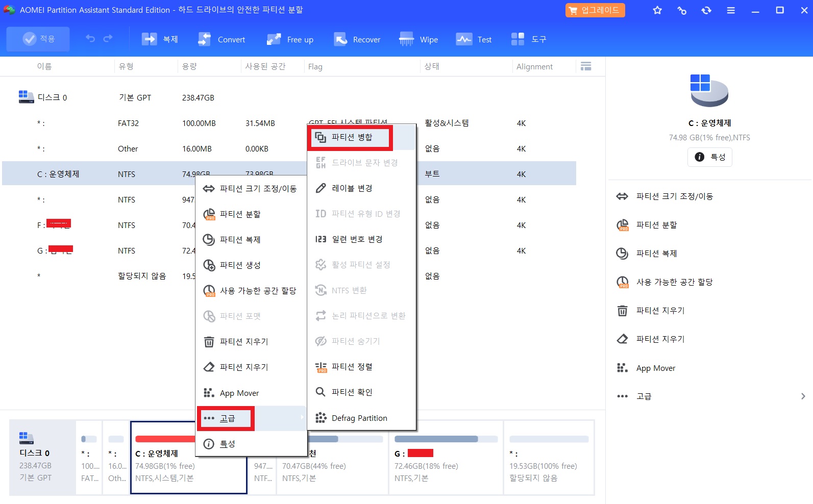Click the 적용 apply button

tap(38, 39)
